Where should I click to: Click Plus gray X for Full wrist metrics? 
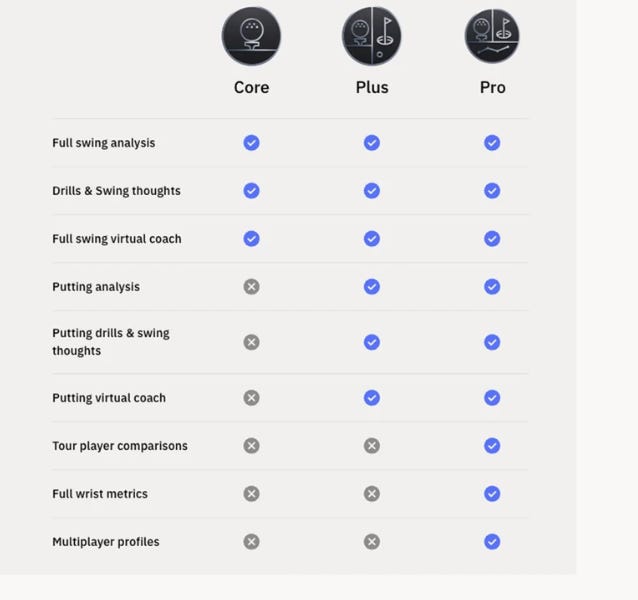372,494
